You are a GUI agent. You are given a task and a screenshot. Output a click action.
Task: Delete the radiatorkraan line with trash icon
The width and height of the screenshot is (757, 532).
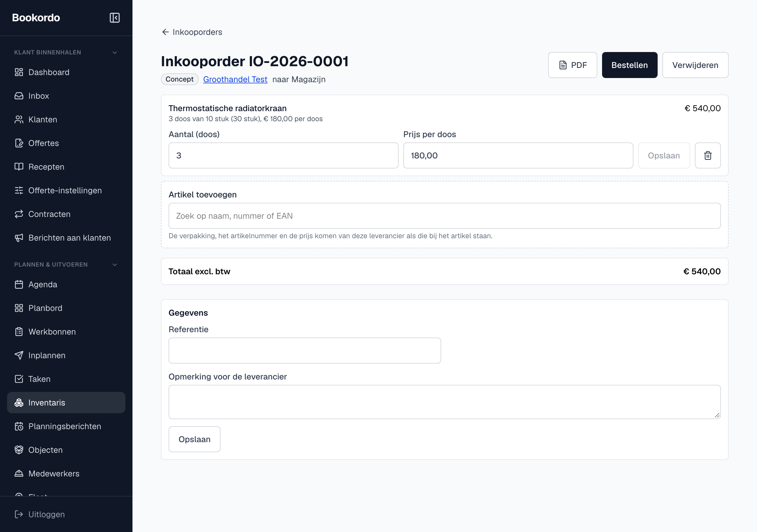(x=708, y=155)
